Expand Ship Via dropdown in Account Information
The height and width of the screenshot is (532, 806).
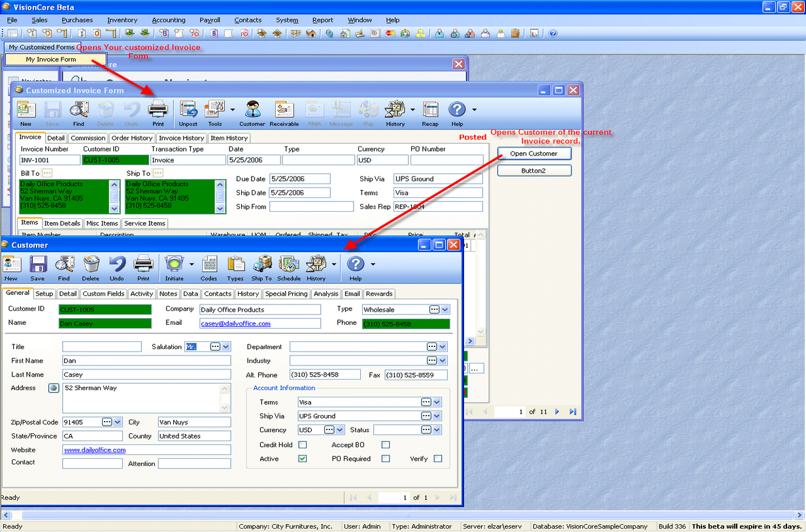coord(437,416)
